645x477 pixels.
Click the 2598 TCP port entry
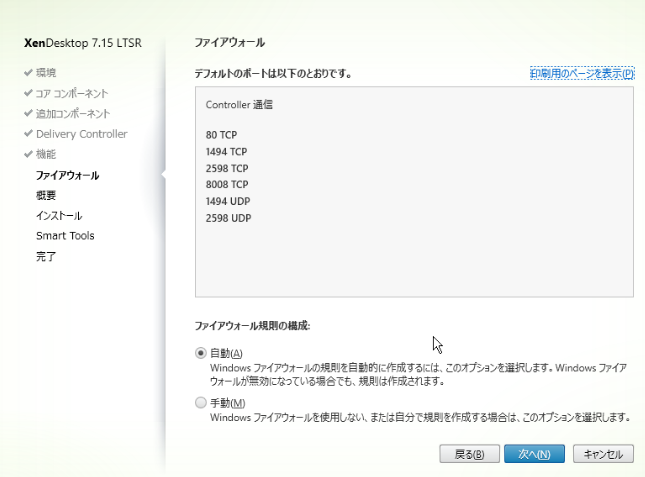click(227, 168)
